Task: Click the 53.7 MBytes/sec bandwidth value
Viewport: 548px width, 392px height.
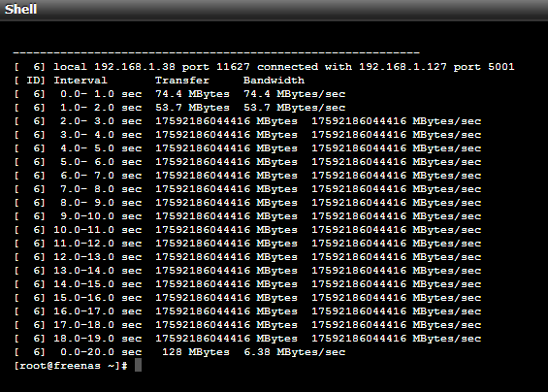Action: click(x=295, y=108)
